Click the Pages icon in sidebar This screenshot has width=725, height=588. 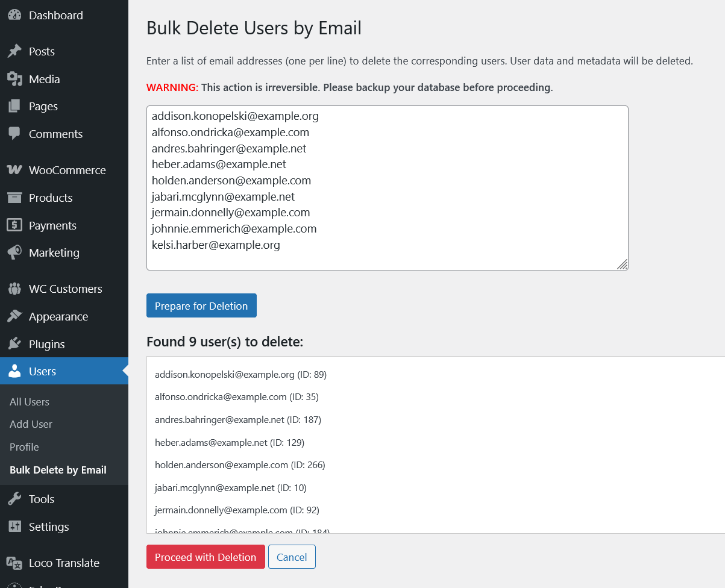click(x=14, y=107)
